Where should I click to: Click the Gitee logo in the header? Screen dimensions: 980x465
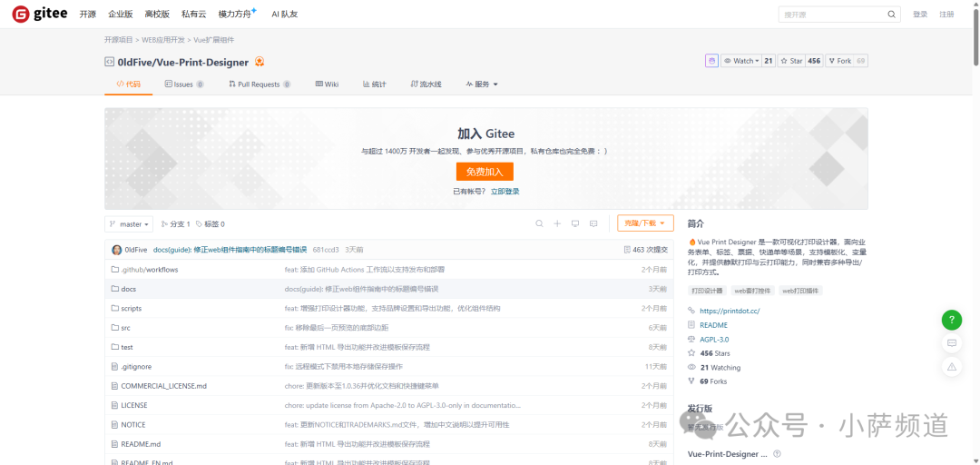click(x=40, y=14)
